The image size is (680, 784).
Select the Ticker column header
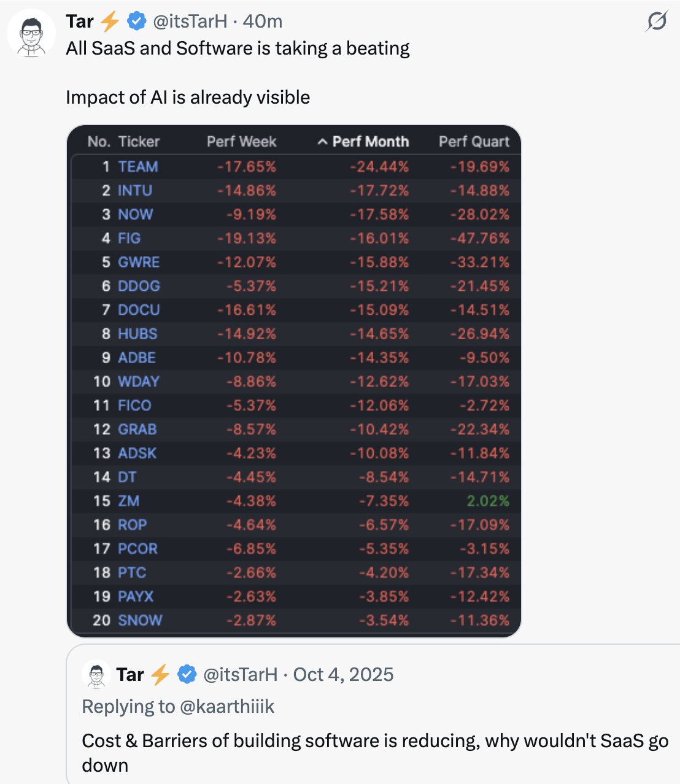[x=139, y=142]
